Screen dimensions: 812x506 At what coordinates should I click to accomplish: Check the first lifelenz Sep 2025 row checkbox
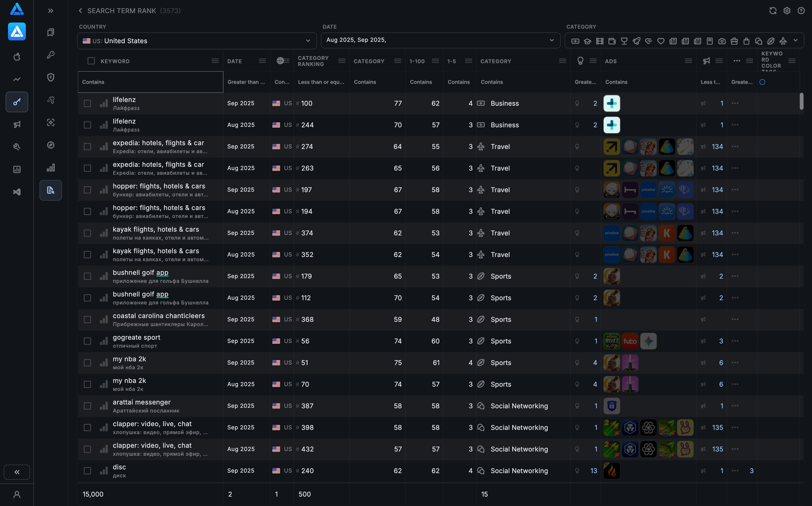pos(87,103)
